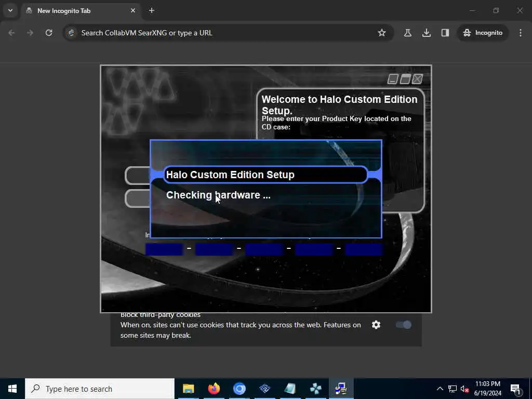
Task: Expand the tab search dropdown arrow
Action: 10,10
